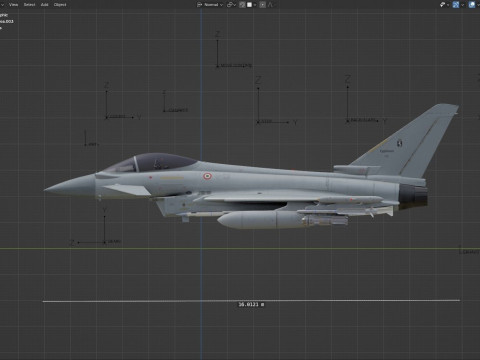Open the Normal transform orientation dropdown
480x360 pixels.
click(210, 5)
